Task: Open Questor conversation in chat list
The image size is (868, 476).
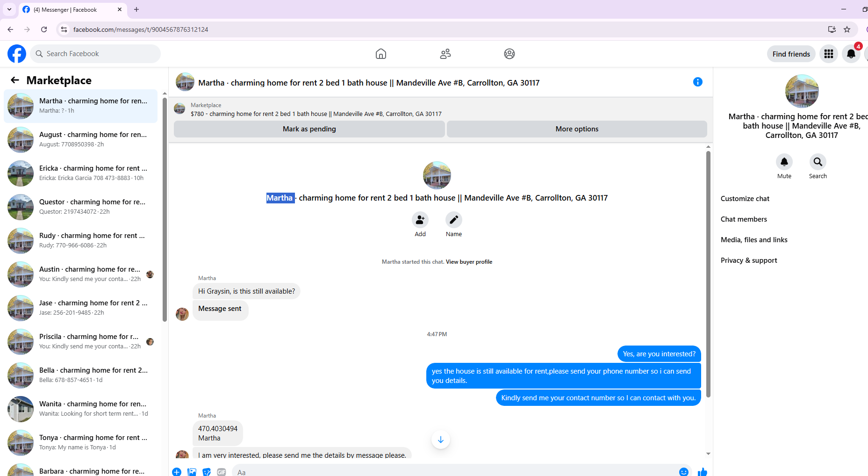Action: pyautogui.click(x=81, y=207)
